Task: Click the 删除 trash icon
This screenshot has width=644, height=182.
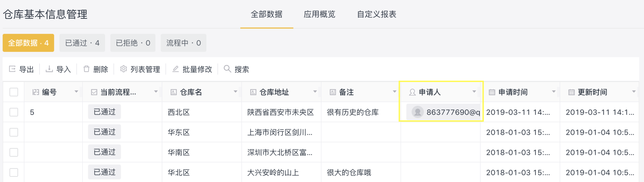Action: [87, 69]
